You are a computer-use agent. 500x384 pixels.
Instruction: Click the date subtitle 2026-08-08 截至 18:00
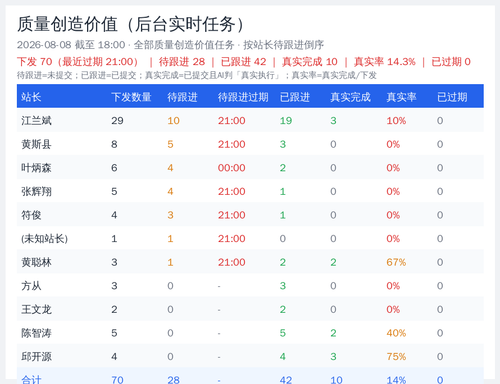coord(71,45)
